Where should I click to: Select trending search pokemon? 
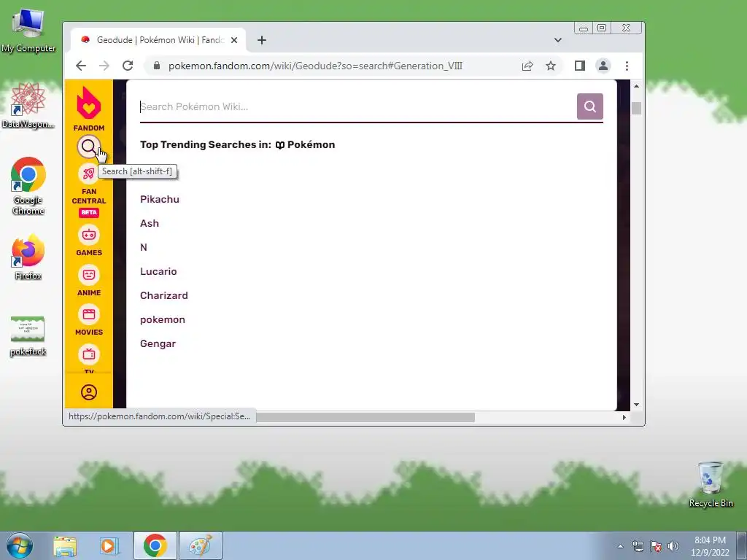click(163, 319)
